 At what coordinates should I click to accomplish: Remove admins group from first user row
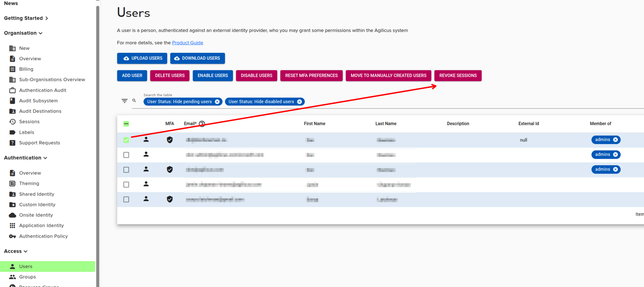(615, 140)
